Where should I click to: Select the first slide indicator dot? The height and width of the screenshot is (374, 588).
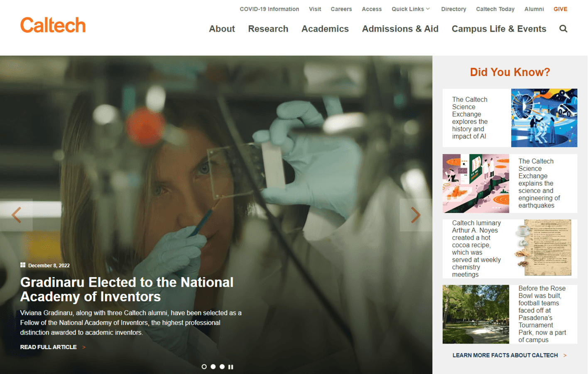204,367
